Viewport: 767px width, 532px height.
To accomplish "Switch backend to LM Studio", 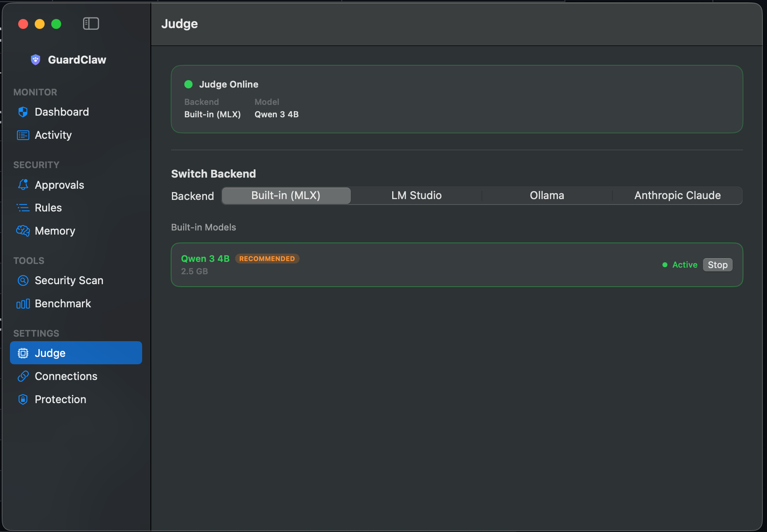I will pyautogui.click(x=416, y=195).
